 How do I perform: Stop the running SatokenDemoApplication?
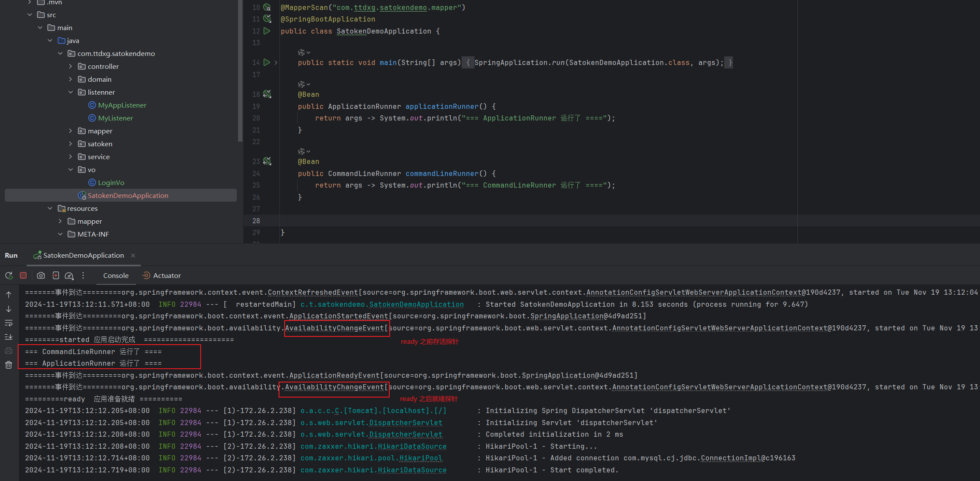[23, 275]
